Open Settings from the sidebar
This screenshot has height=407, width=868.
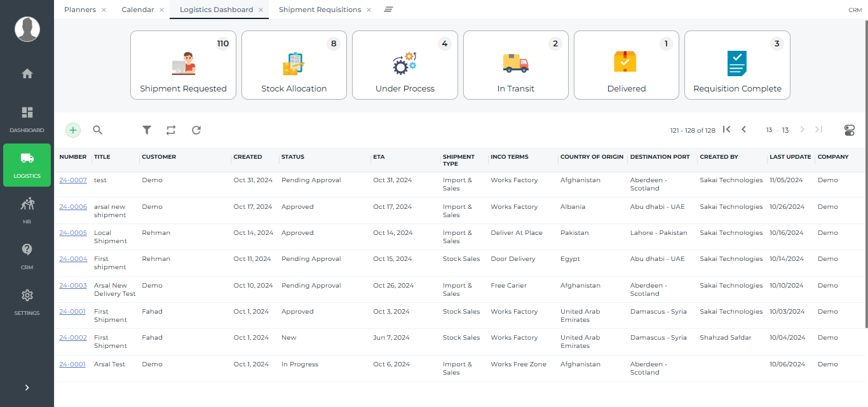coord(27,302)
